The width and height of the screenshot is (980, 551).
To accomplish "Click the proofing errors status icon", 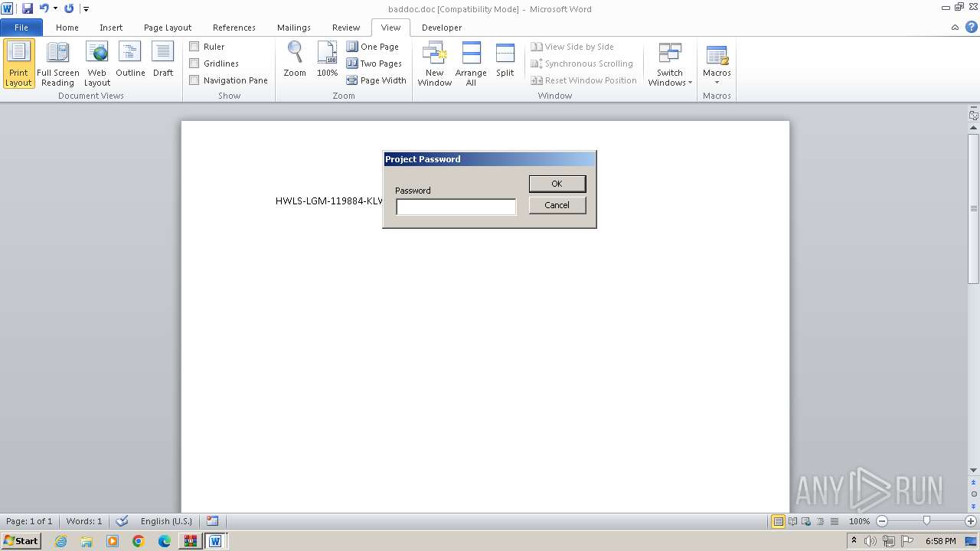I will coord(122,521).
